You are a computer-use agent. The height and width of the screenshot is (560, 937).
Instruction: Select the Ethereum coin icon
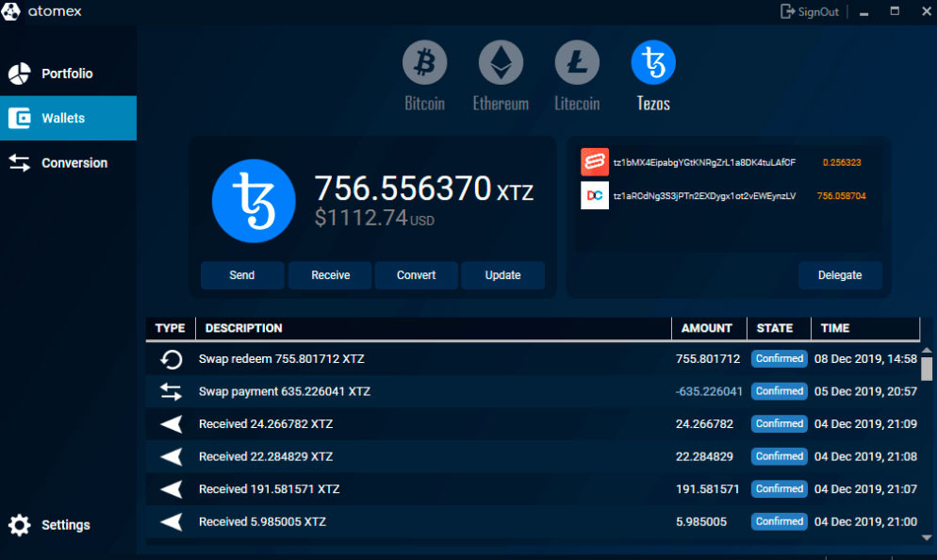[501, 62]
